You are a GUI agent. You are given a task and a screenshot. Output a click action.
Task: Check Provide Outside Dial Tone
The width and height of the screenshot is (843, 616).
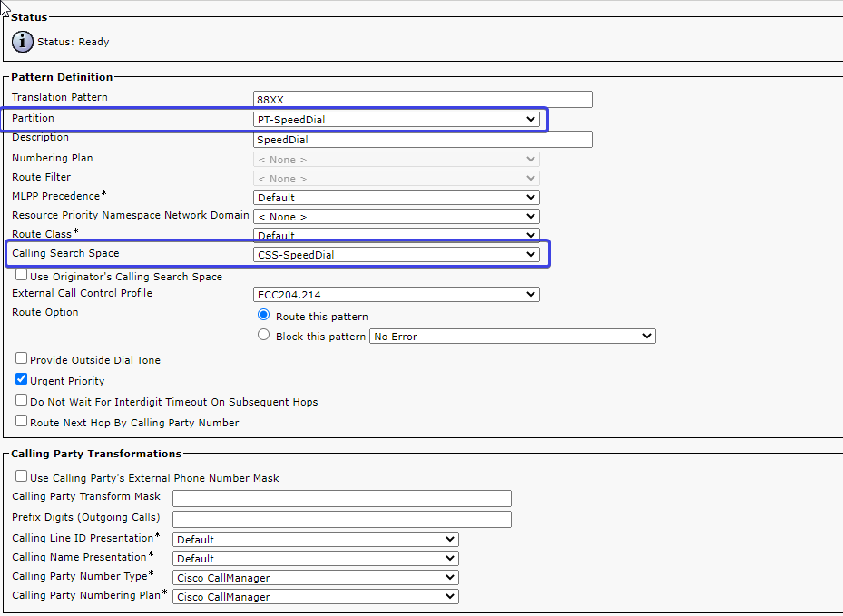click(x=22, y=359)
